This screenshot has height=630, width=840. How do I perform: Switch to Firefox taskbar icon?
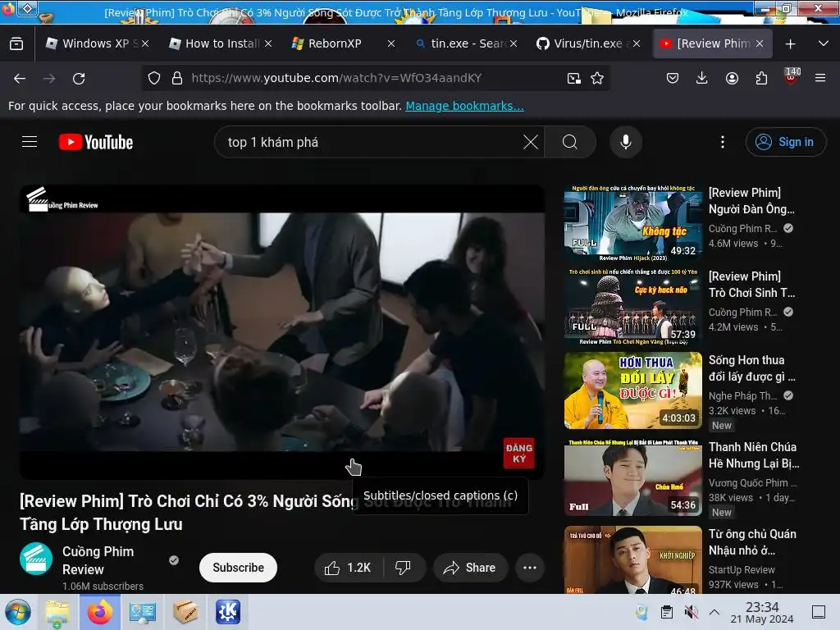99,612
